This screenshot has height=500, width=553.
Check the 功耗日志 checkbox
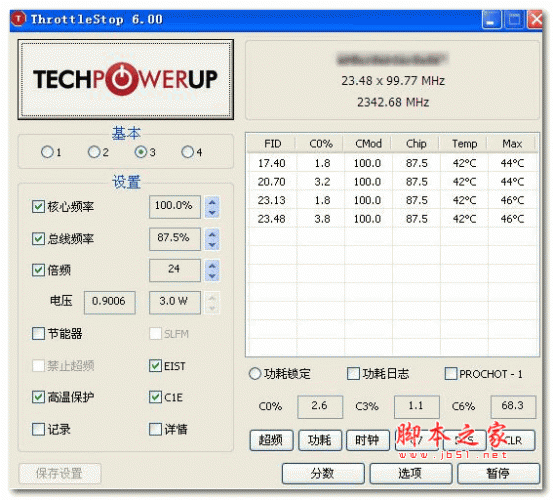click(x=353, y=374)
